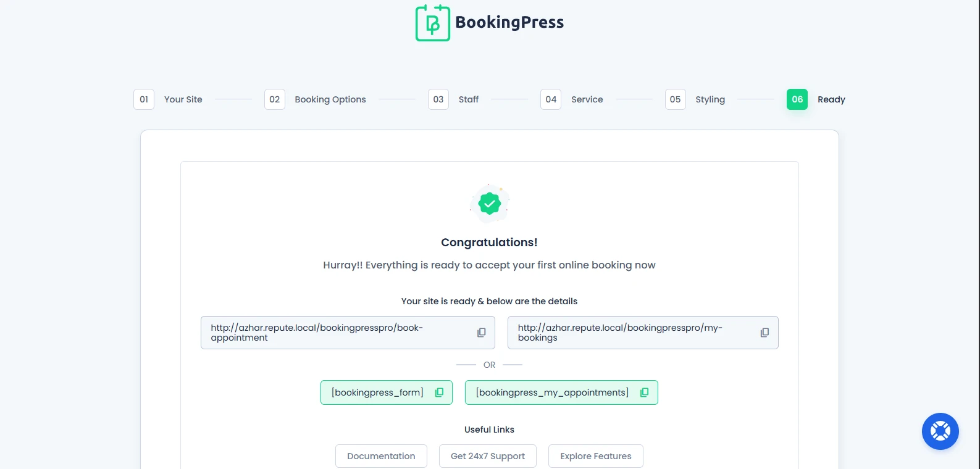Go to step 05 Styling
This screenshot has height=469, width=980.
coord(695,99)
